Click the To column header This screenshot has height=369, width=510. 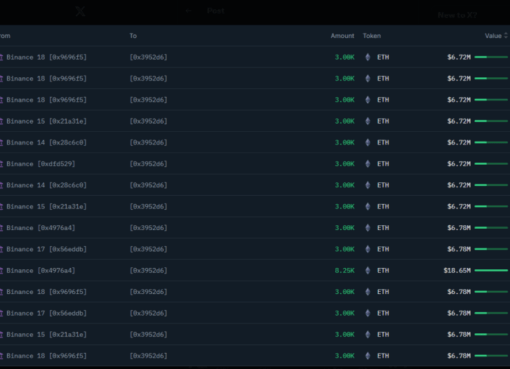(133, 36)
